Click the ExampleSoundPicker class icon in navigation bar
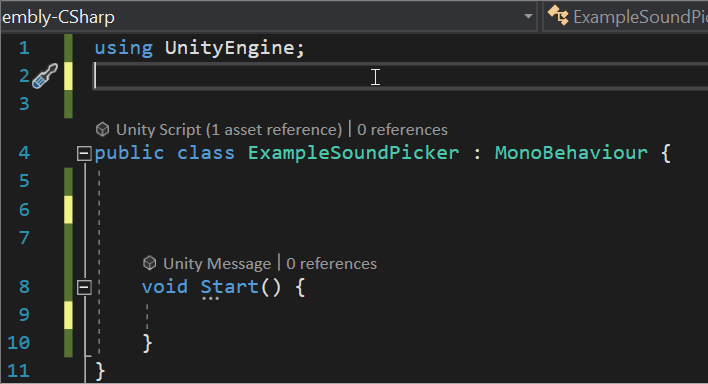 tap(558, 16)
